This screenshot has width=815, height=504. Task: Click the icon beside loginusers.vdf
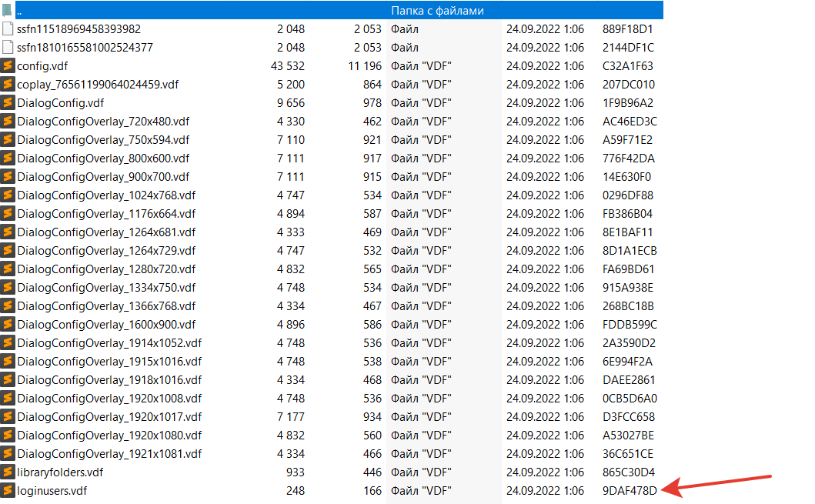8,490
